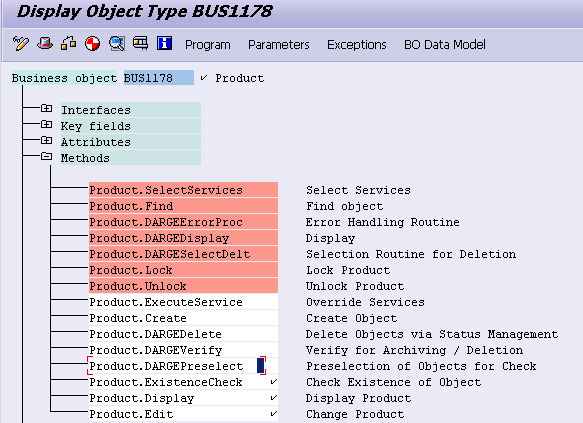Select the Product.Display method
The height and width of the screenshot is (423, 583).
tap(183, 398)
